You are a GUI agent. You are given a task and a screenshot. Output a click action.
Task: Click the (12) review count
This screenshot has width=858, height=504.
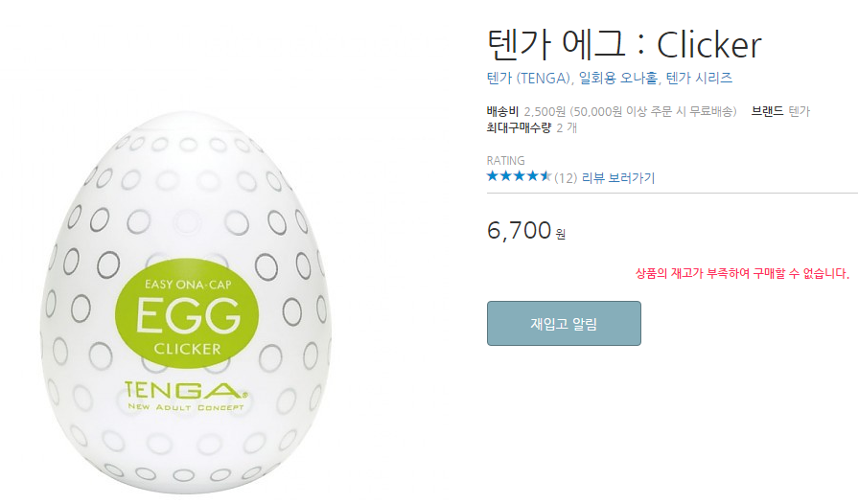pyautogui.click(x=566, y=178)
